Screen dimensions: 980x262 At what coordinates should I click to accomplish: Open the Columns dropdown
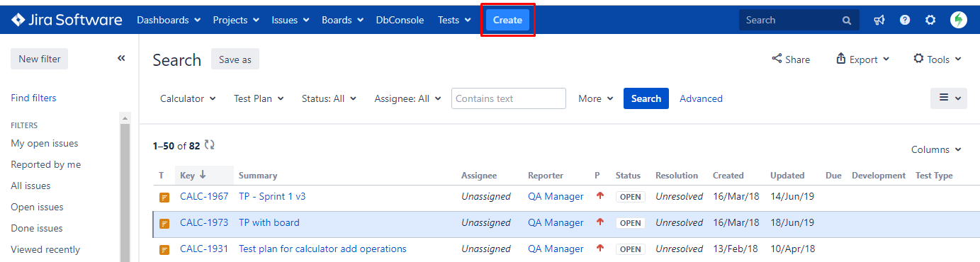936,149
